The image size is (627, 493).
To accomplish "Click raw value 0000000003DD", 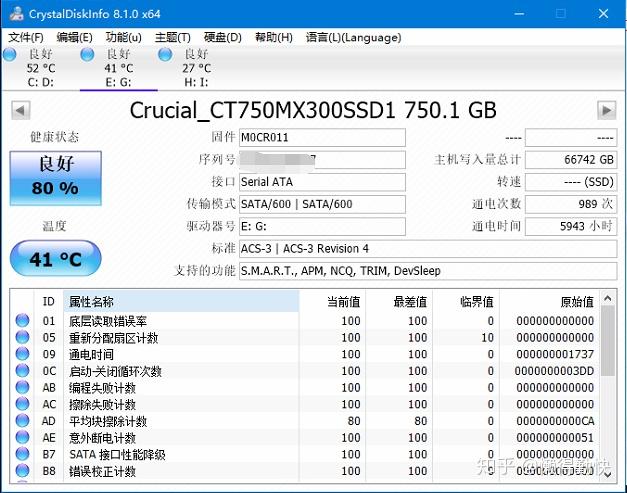I will click(x=555, y=371).
